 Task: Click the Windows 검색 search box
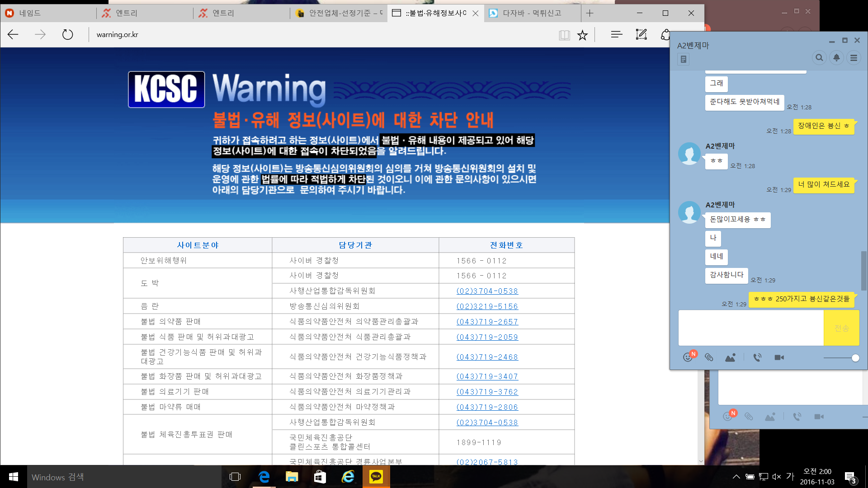coord(124,477)
